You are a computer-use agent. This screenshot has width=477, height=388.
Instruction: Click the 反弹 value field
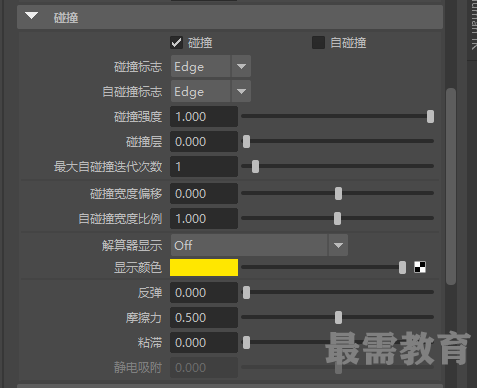click(x=204, y=293)
